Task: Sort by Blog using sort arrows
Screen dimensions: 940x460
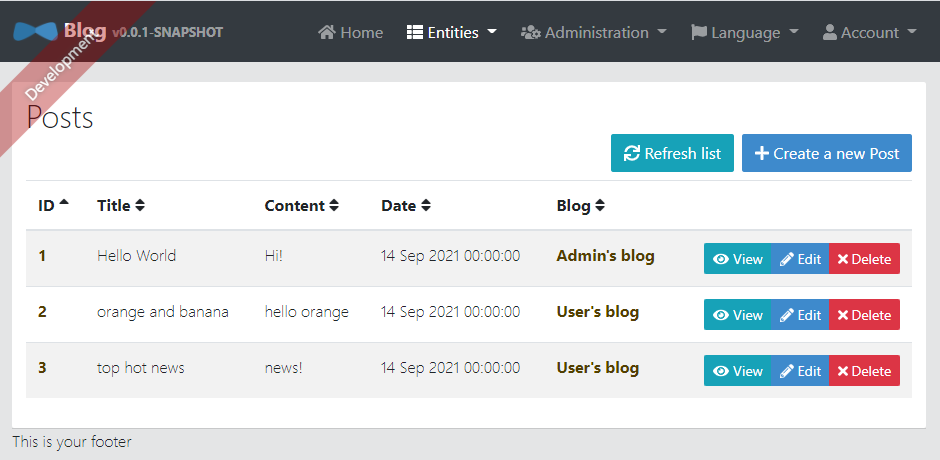Action: 599,206
